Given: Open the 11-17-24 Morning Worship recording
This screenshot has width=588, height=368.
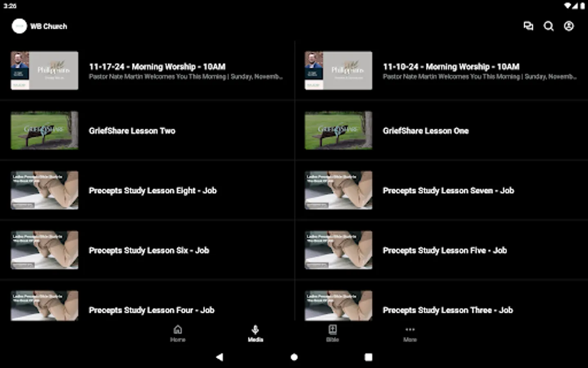Looking at the screenshot, I should (157, 67).
